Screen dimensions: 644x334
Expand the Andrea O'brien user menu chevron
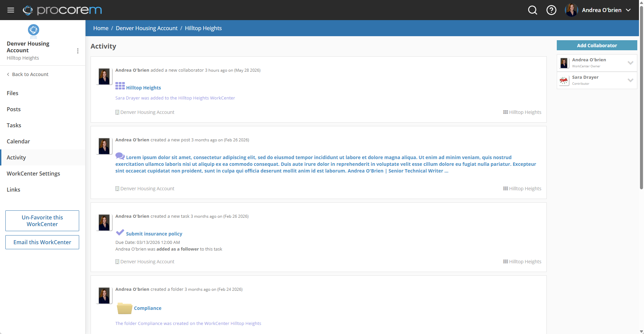point(628,10)
